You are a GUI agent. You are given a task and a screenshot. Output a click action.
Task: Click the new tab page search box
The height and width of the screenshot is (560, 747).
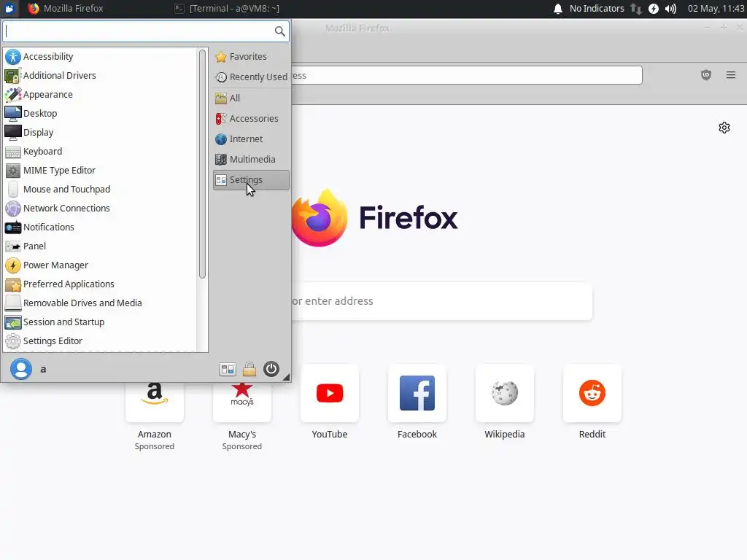[x=441, y=301]
